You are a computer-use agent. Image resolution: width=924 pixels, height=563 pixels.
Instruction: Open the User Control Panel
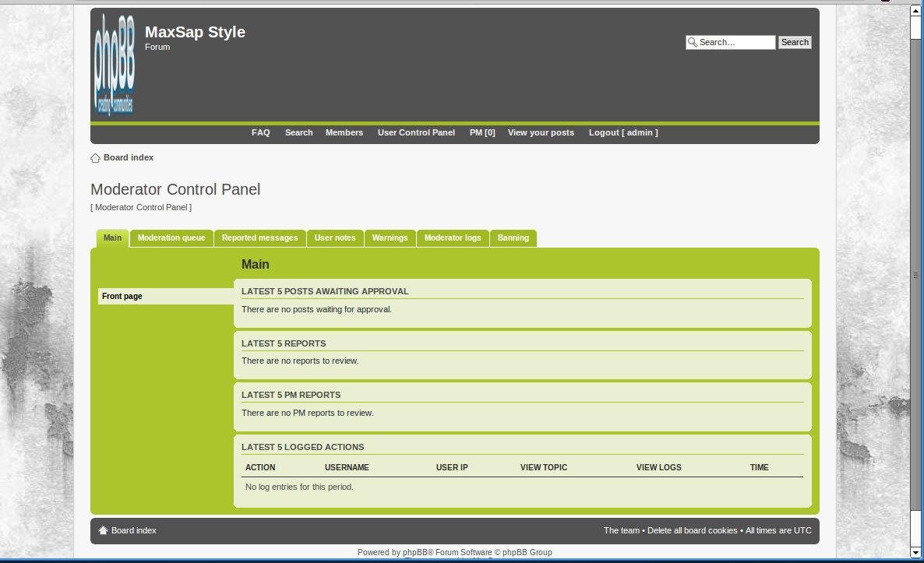tap(416, 132)
